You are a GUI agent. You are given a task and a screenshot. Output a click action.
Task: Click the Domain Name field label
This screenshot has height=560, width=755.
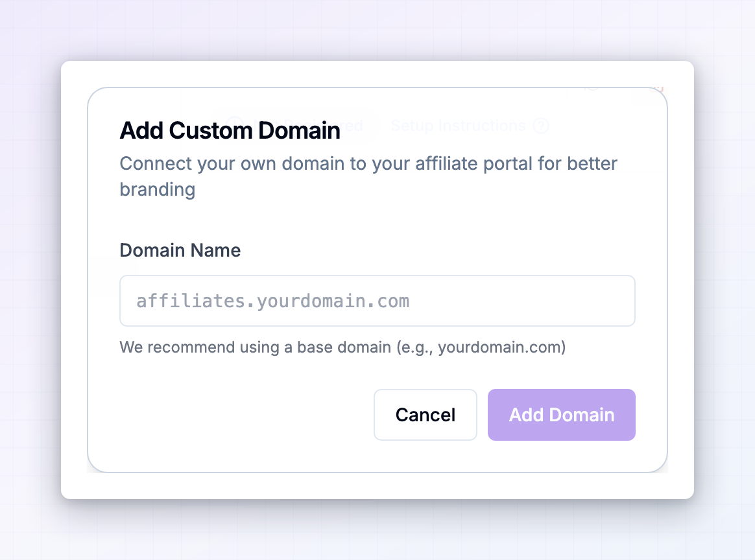180,250
